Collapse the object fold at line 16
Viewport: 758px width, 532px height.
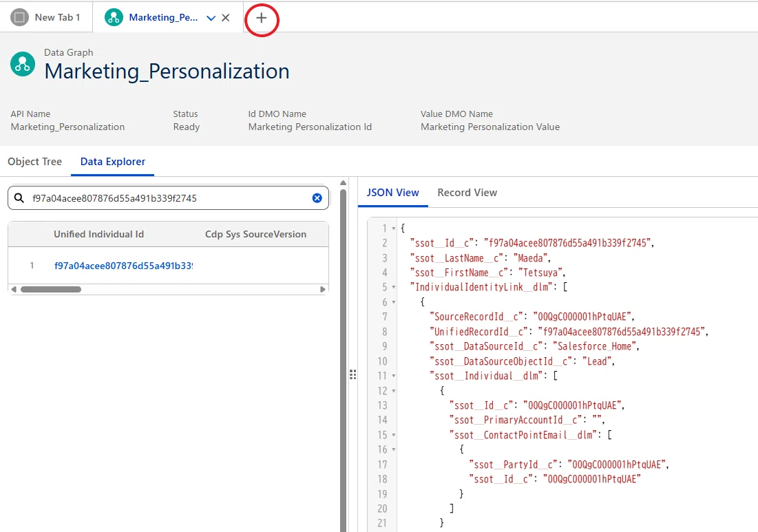(x=394, y=449)
